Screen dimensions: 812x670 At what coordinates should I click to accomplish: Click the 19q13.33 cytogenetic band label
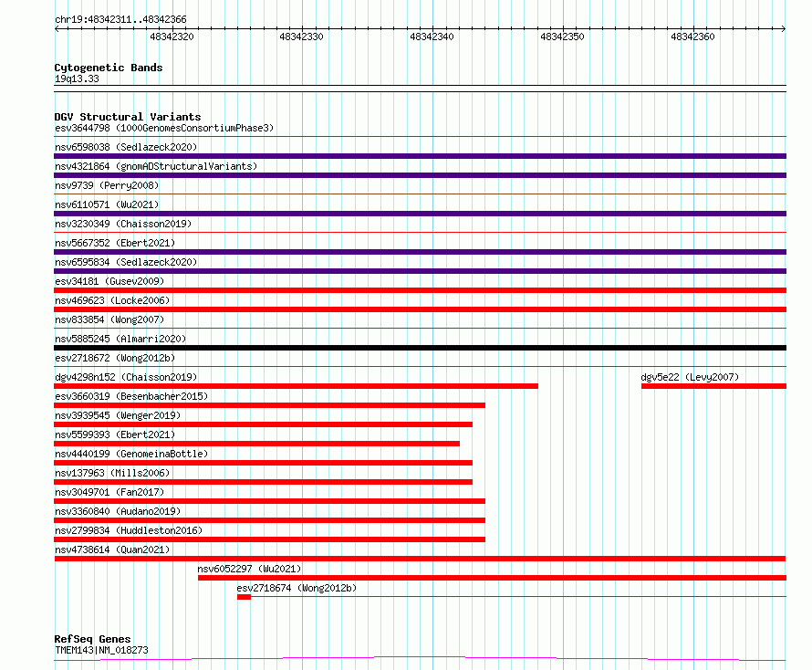pos(77,79)
